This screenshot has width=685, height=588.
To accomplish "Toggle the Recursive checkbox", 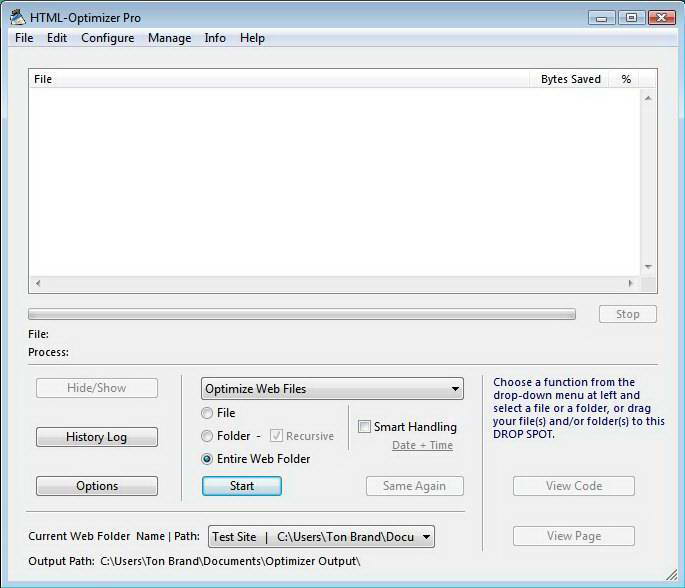I will 276,436.
